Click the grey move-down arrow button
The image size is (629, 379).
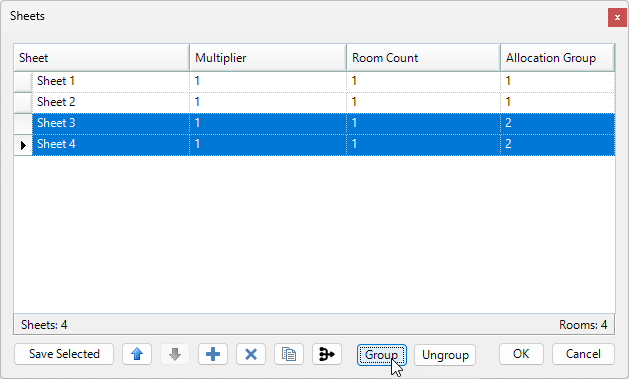click(175, 354)
